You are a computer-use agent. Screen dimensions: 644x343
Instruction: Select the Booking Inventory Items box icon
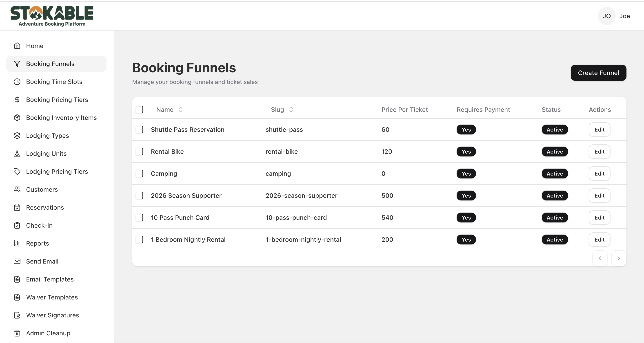(x=17, y=117)
